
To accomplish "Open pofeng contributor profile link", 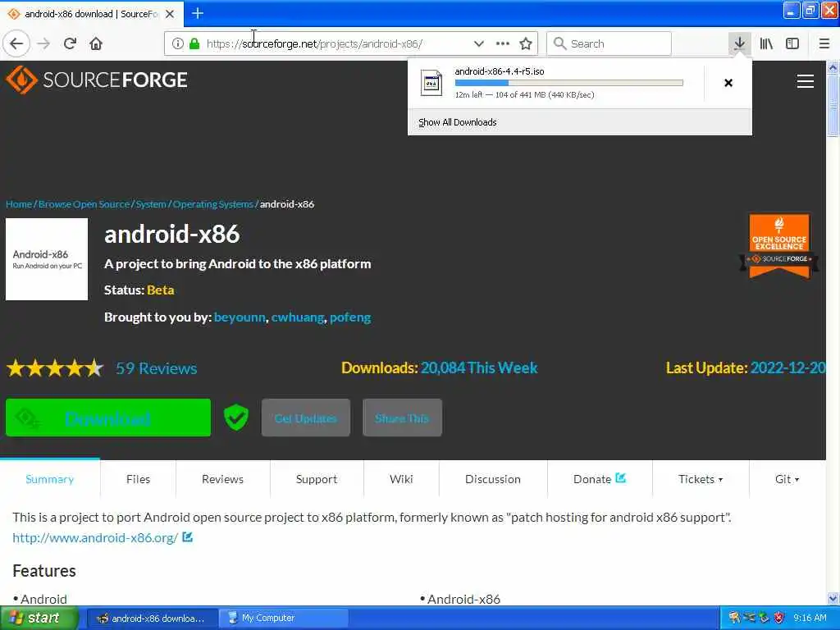I will (x=350, y=317).
